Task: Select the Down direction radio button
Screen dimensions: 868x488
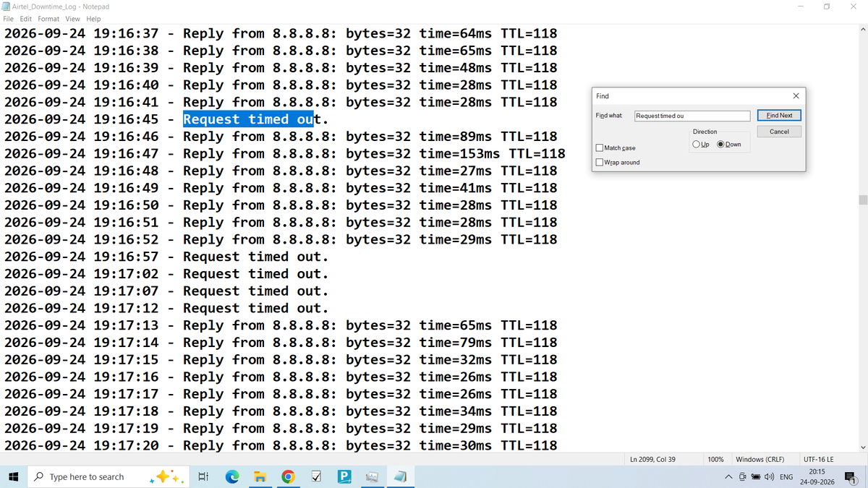Action: click(720, 145)
